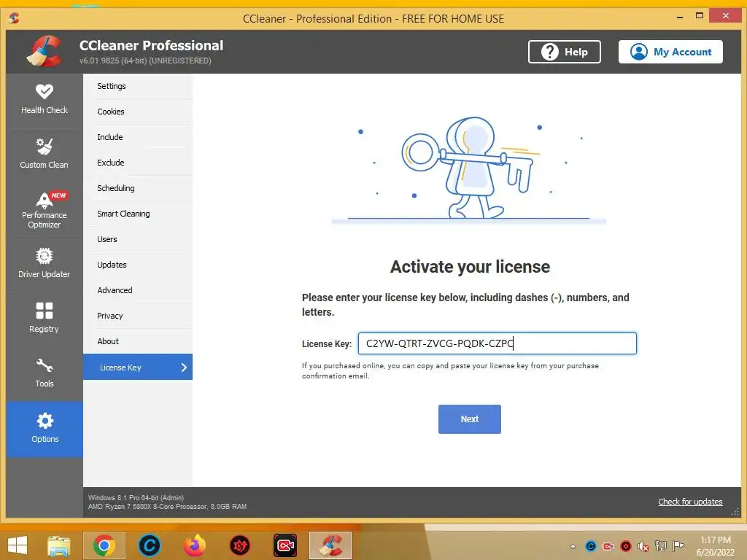
Task: Click the AMD Ryzen 7 5800X processor text
Action: (x=167, y=507)
